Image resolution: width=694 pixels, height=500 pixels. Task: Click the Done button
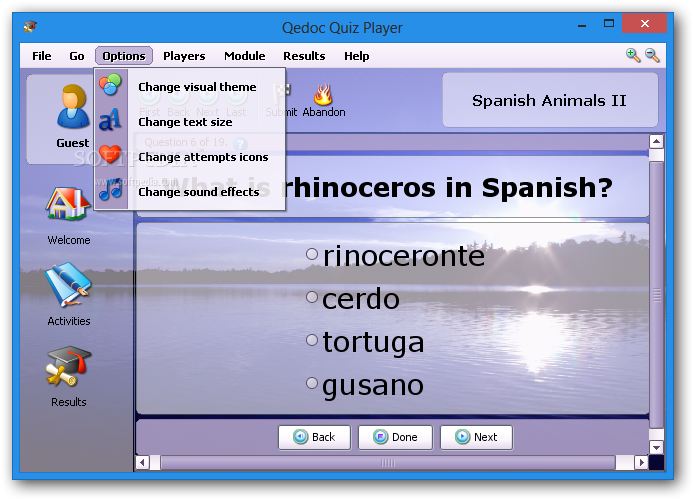[x=395, y=437]
